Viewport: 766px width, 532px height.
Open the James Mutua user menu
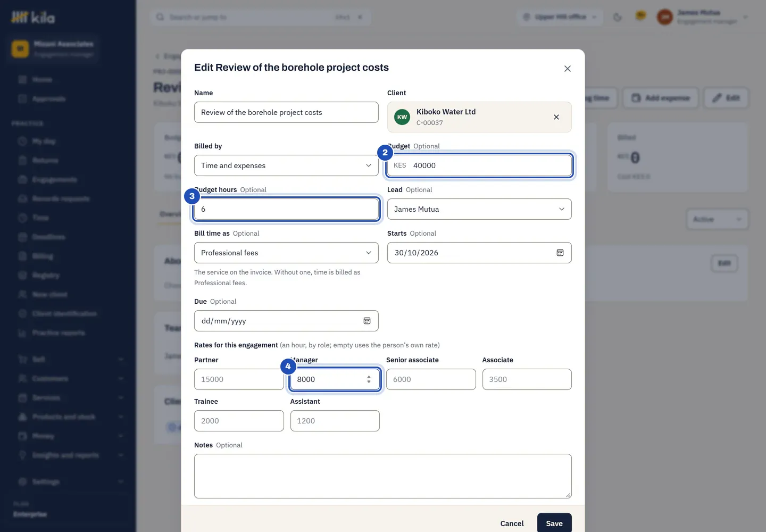point(703,17)
